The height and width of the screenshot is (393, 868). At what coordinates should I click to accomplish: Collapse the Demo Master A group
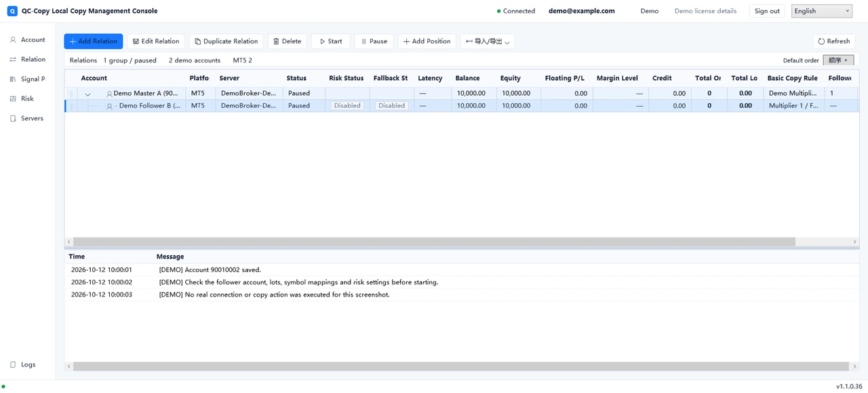click(87, 94)
